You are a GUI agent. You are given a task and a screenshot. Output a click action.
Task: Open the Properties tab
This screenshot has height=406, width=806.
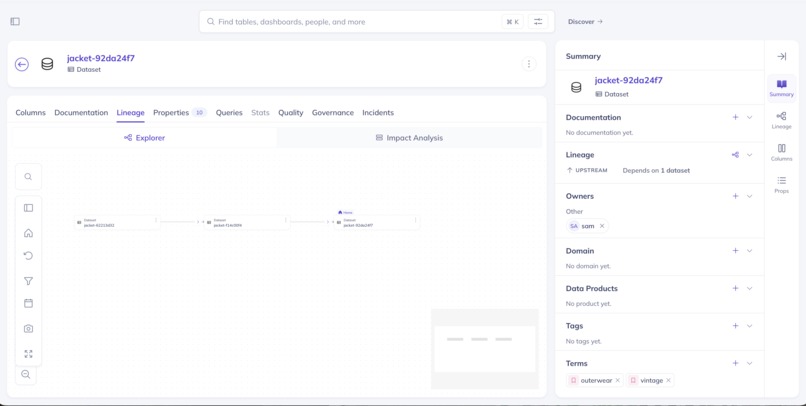179,113
